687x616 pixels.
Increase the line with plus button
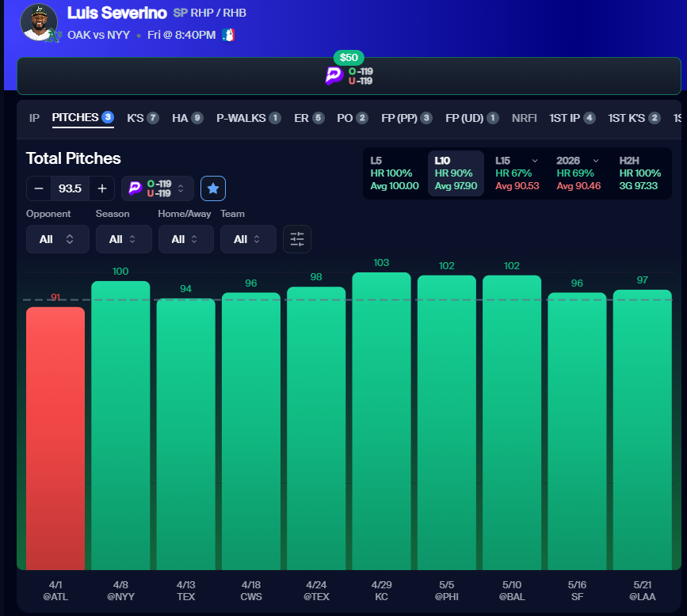coord(102,188)
